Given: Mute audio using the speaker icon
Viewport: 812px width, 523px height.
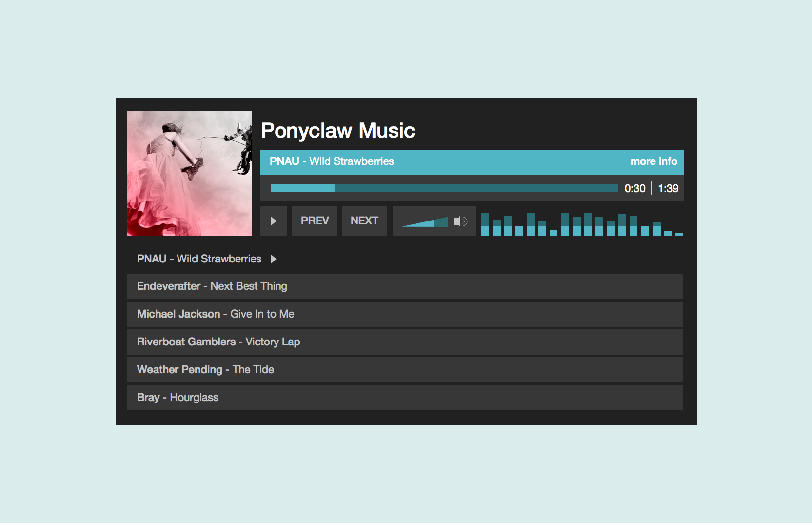Looking at the screenshot, I should (460, 221).
